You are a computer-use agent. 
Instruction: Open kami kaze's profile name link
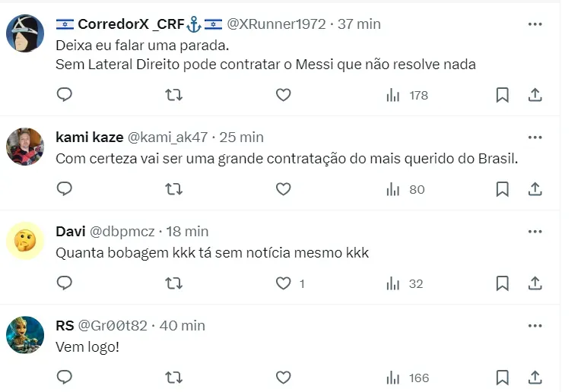(89, 138)
